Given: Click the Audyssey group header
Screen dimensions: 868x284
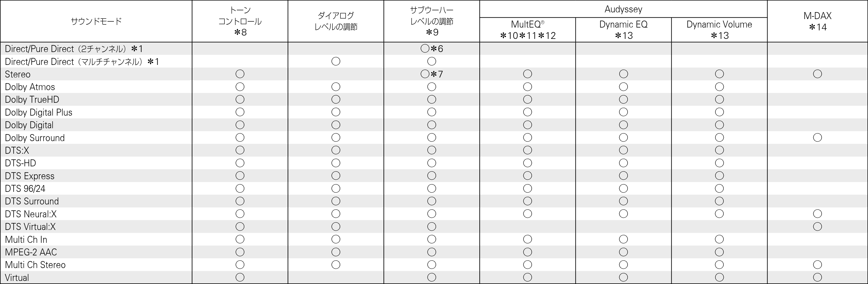Looking at the screenshot, I should pyautogui.click(x=623, y=9).
